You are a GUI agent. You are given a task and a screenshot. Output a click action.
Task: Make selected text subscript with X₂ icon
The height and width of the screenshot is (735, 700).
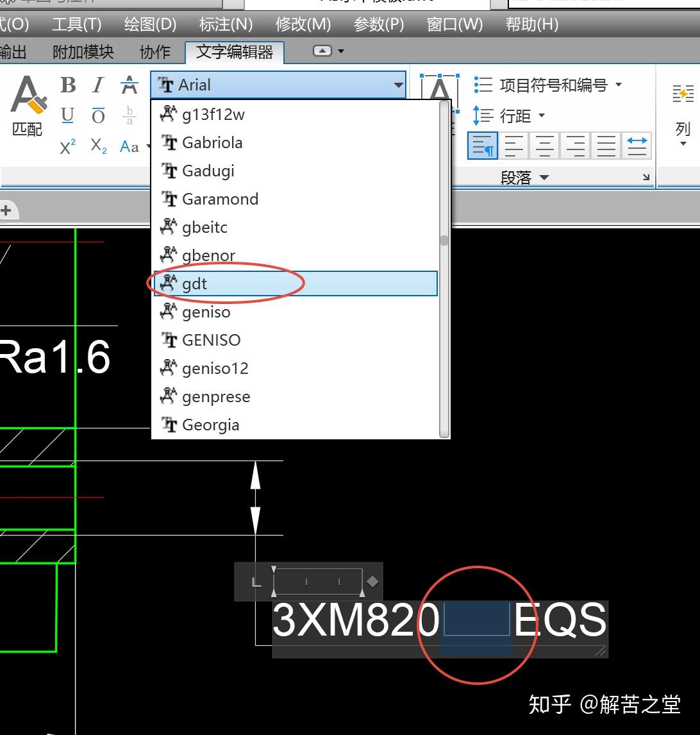pyautogui.click(x=97, y=147)
